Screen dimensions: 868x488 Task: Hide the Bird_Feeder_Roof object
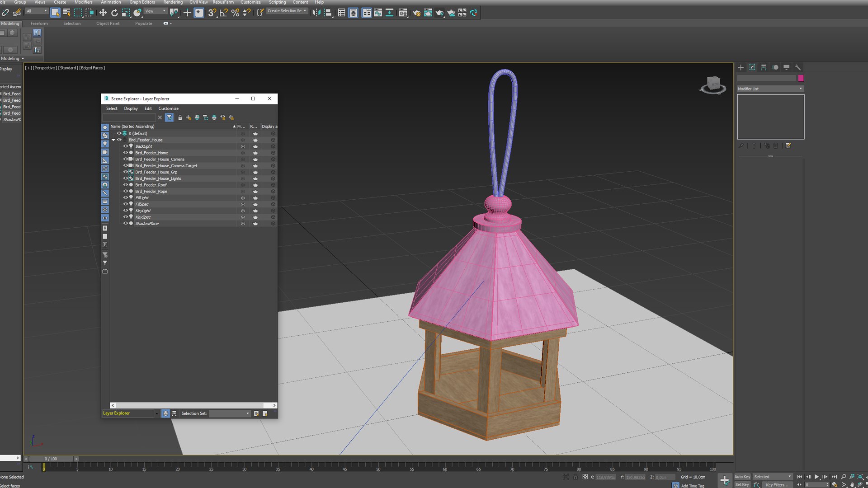(126, 185)
